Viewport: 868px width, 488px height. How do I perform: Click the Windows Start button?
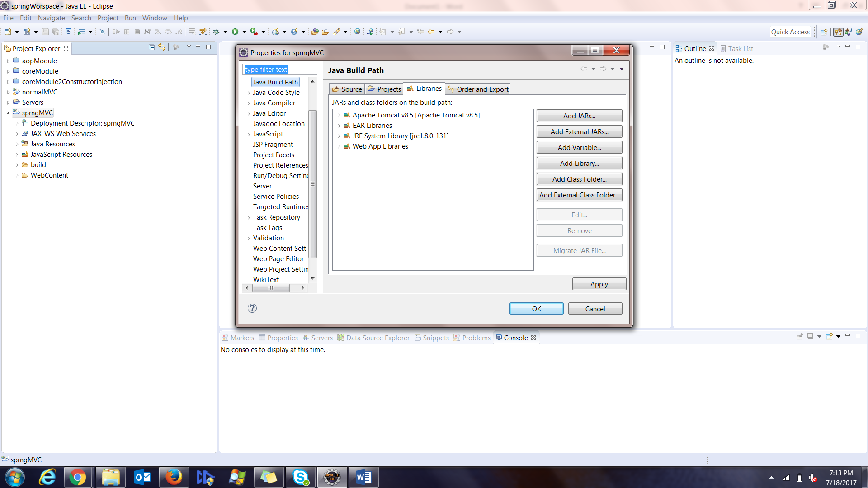(14, 478)
